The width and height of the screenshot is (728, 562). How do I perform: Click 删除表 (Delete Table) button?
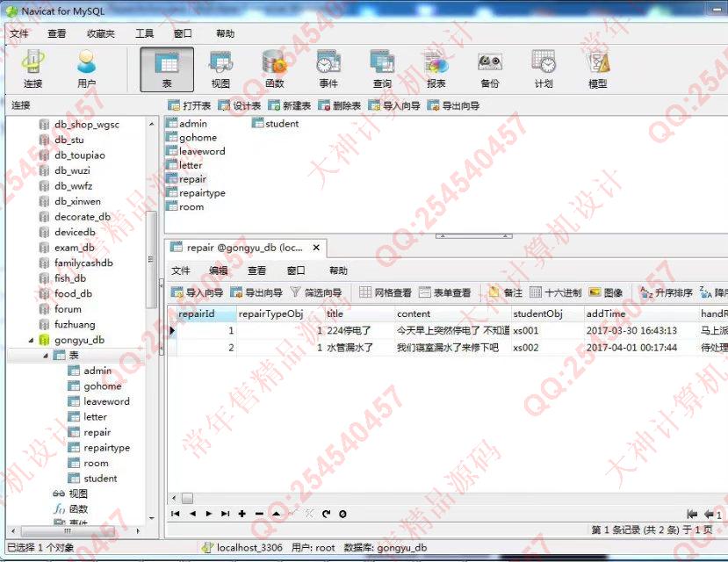click(340, 105)
